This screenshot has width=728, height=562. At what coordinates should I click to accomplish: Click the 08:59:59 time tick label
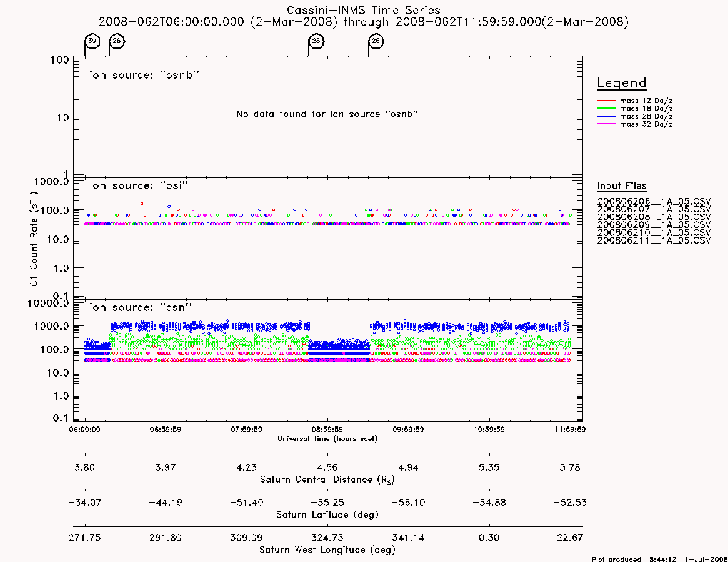[327, 430]
